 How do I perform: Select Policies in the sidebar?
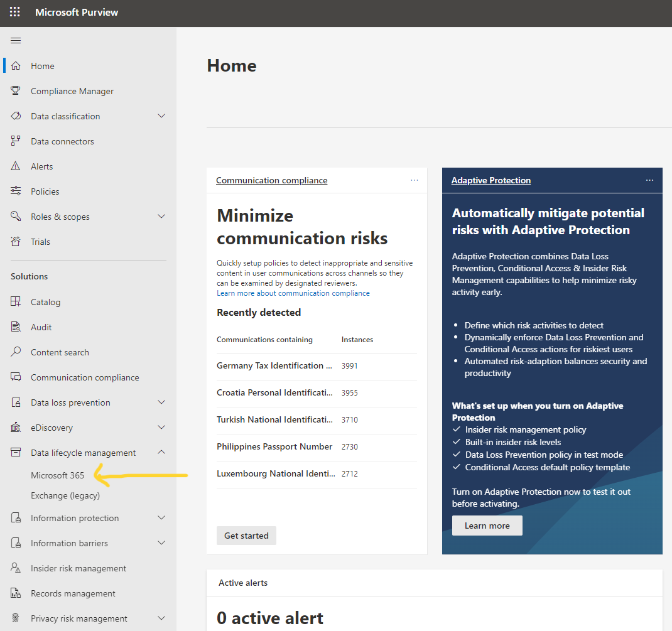pyautogui.click(x=45, y=191)
